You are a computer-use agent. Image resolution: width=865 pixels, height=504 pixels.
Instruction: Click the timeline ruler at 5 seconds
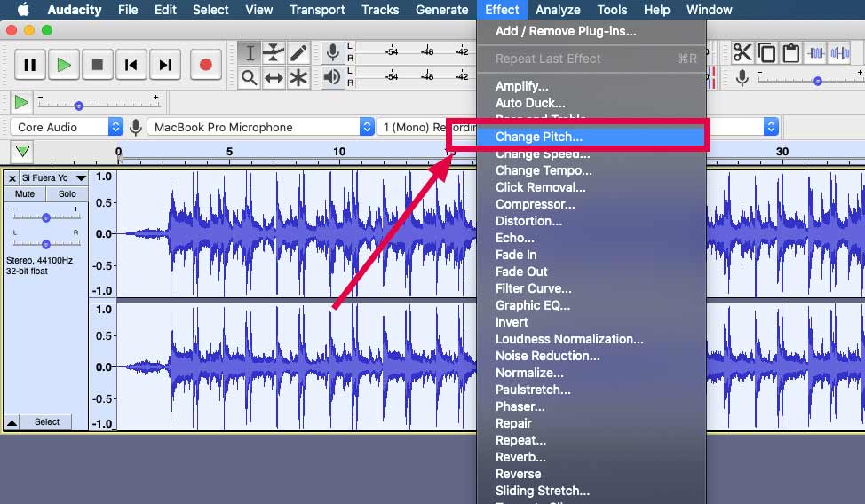(229, 152)
